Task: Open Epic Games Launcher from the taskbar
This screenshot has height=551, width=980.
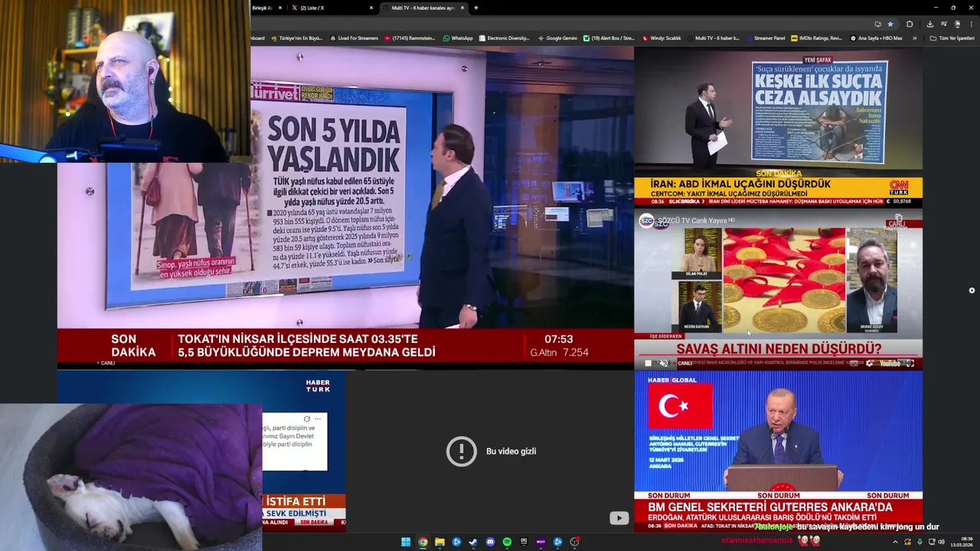Action: tap(524, 542)
